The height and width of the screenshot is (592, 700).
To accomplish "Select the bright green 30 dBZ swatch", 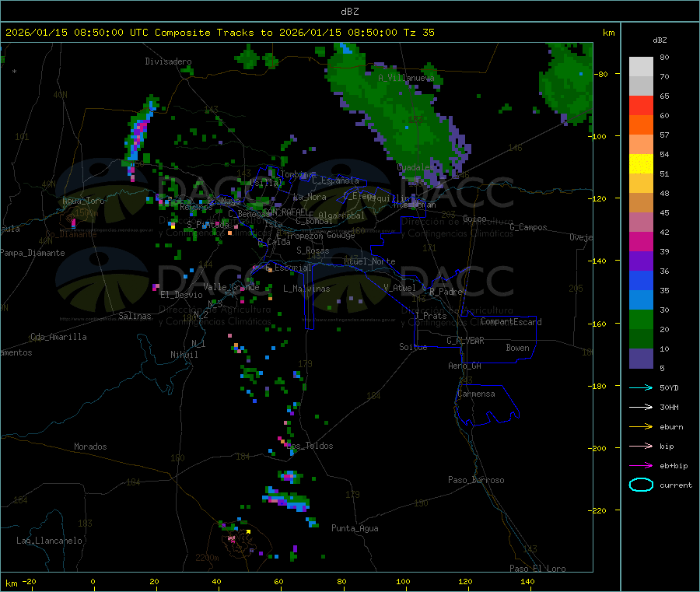I will point(641,319).
